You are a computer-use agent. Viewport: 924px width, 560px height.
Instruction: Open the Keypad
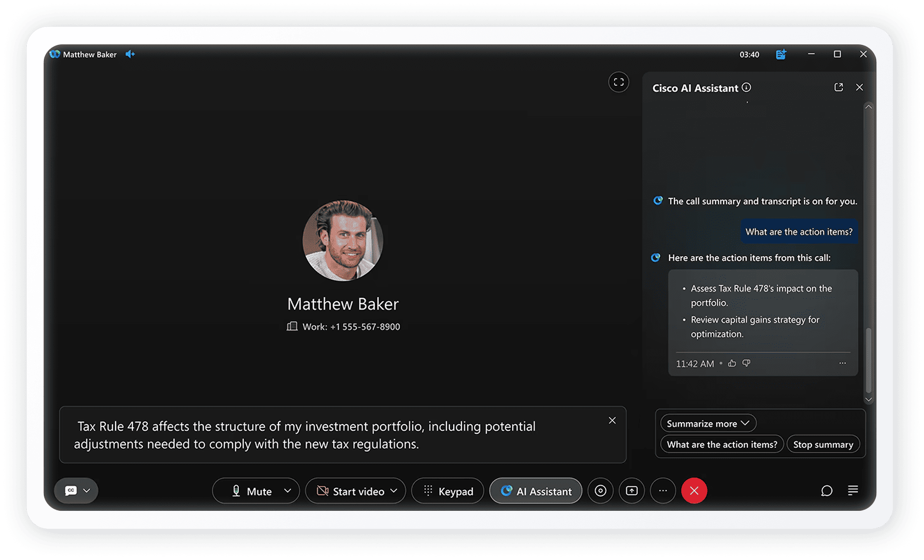447,491
